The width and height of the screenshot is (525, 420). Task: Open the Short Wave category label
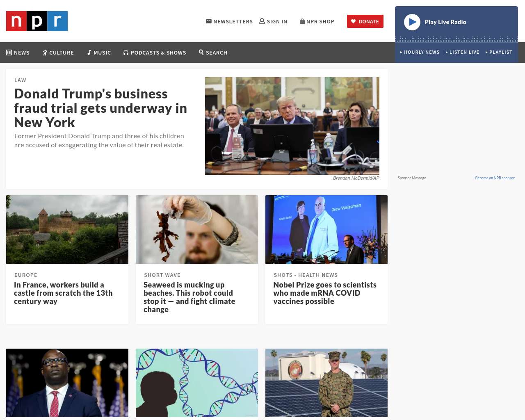tap(162, 275)
